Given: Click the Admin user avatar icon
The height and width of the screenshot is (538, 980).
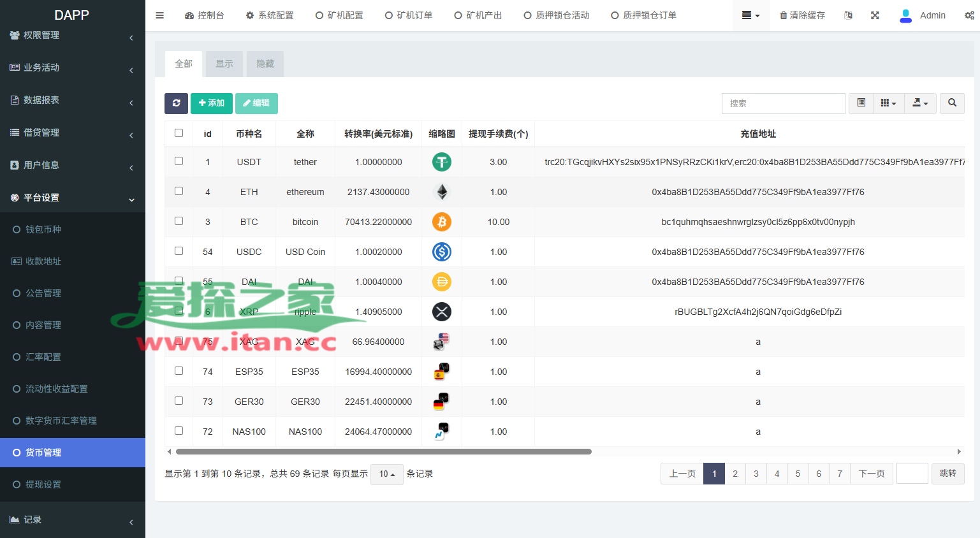Looking at the screenshot, I should point(905,15).
